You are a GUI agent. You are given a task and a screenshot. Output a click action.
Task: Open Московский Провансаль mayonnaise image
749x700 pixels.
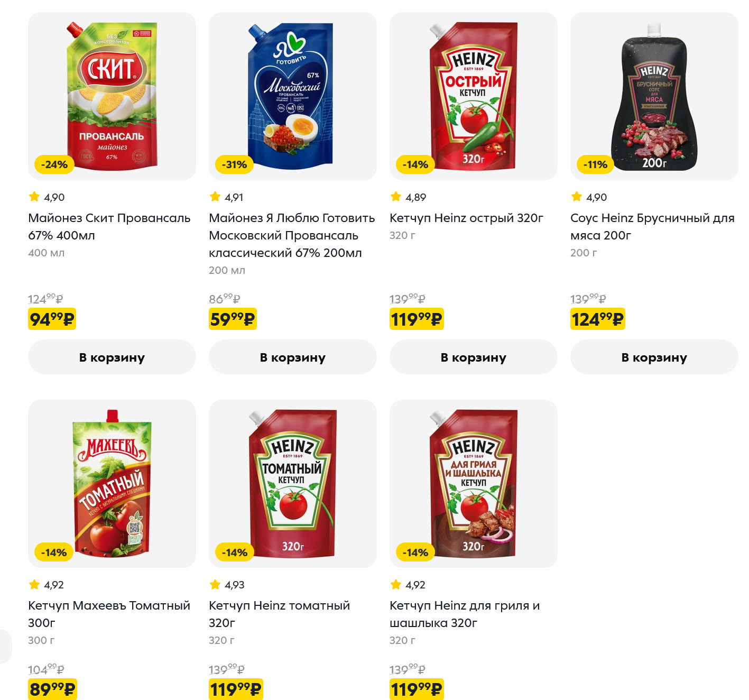(x=292, y=96)
